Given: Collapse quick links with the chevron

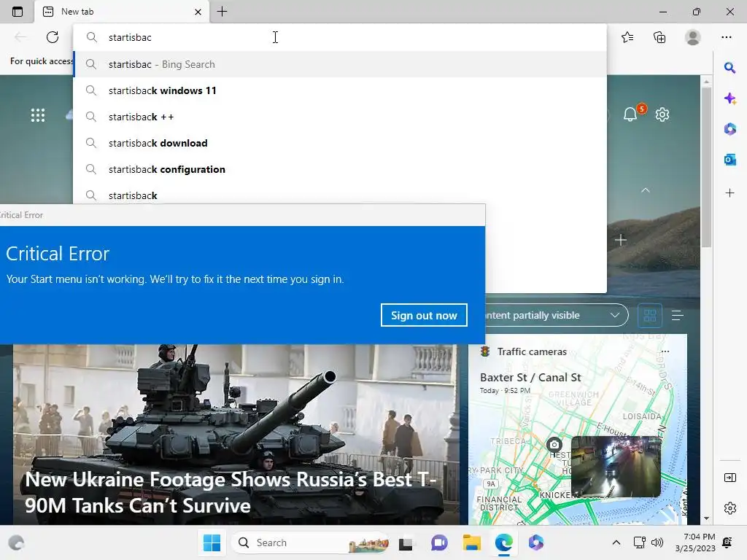Looking at the screenshot, I should (x=646, y=190).
